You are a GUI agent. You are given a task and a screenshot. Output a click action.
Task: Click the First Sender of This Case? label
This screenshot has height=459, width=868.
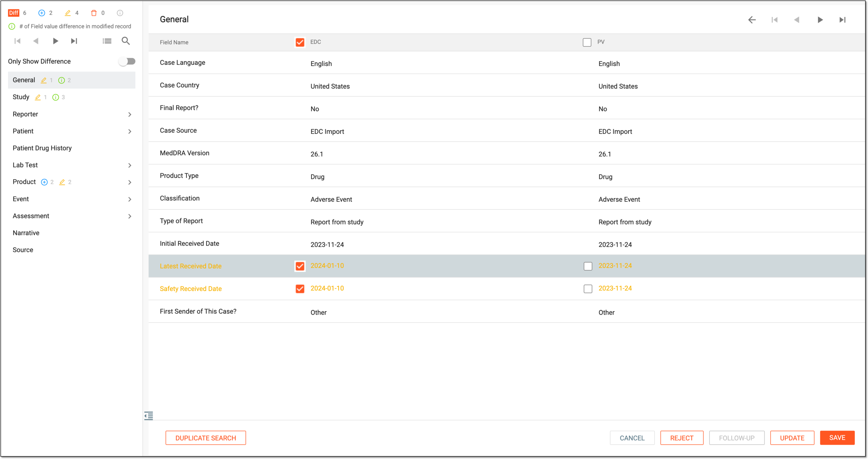click(198, 311)
